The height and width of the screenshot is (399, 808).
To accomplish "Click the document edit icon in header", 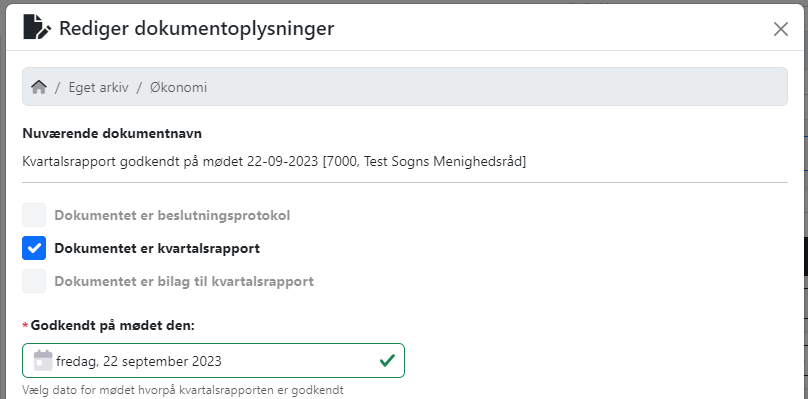I will click(37, 27).
